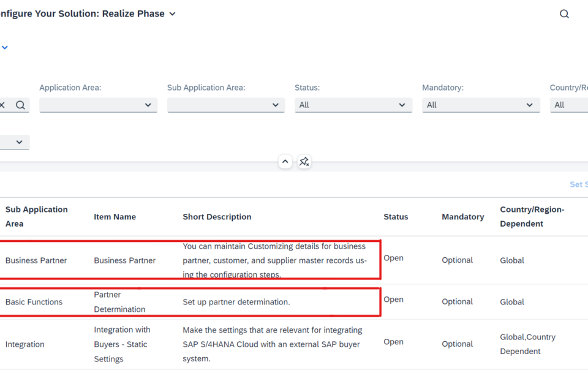
Task: Click Open status of Integration row
Action: [393, 342]
